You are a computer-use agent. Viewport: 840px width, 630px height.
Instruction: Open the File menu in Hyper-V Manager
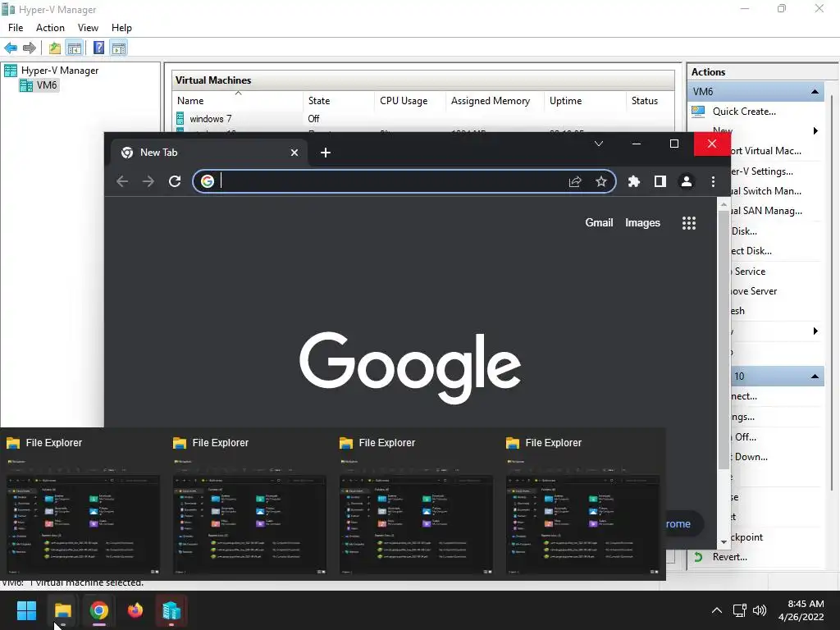16,28
